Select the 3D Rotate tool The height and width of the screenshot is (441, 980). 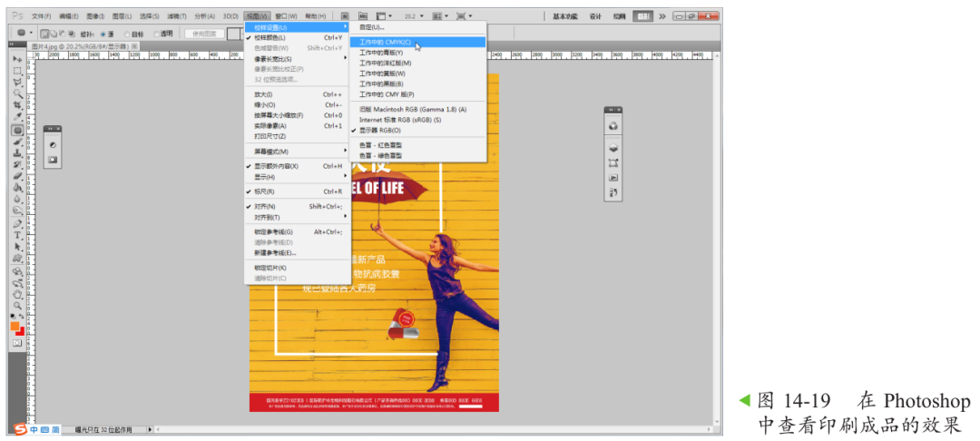(17, 271)
